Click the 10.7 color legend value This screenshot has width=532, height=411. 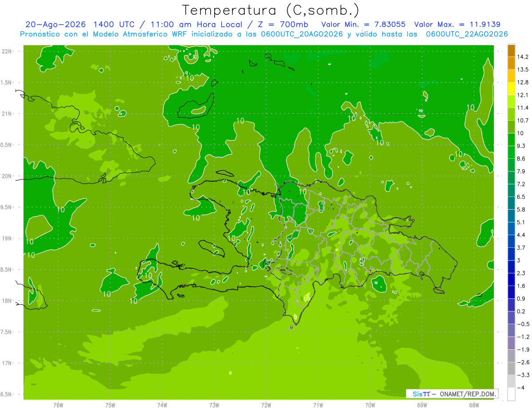pyautogui.click(x=523, y=121)
